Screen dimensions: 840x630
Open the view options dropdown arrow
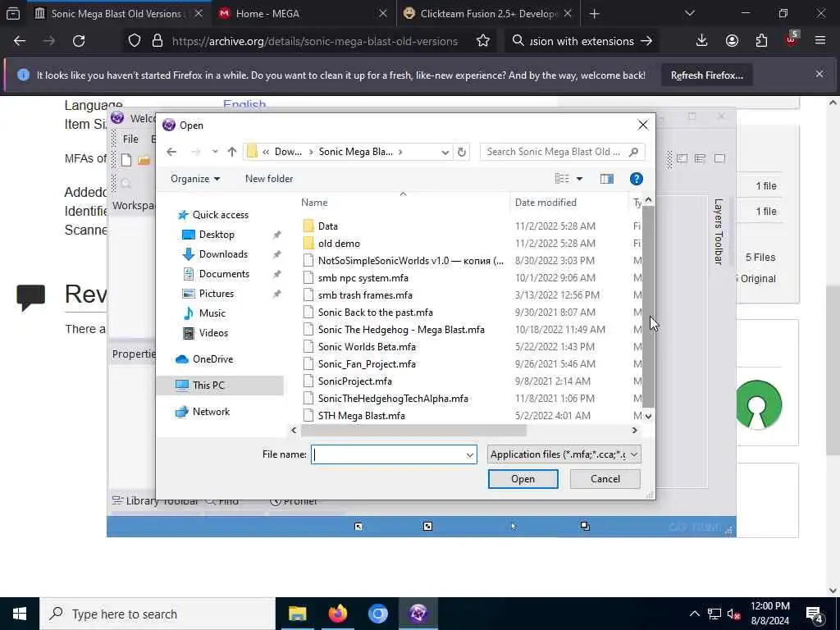pos(579,179)
